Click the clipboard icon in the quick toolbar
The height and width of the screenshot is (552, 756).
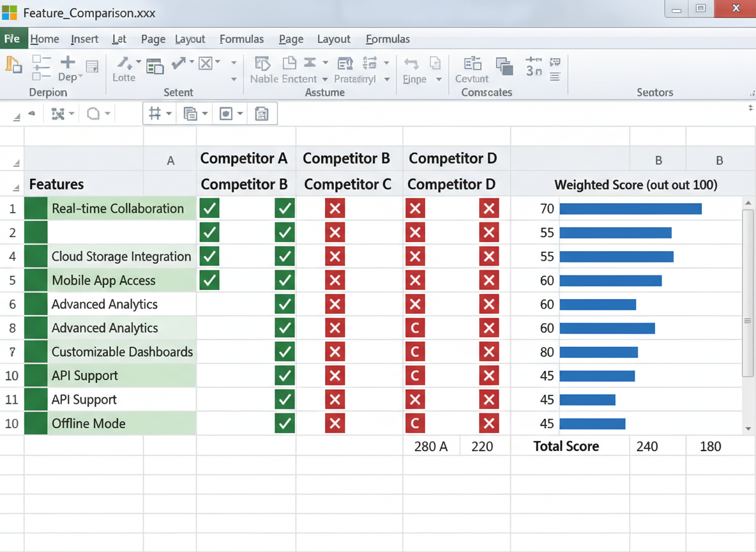pyautogui.click(x=263, y=113)
